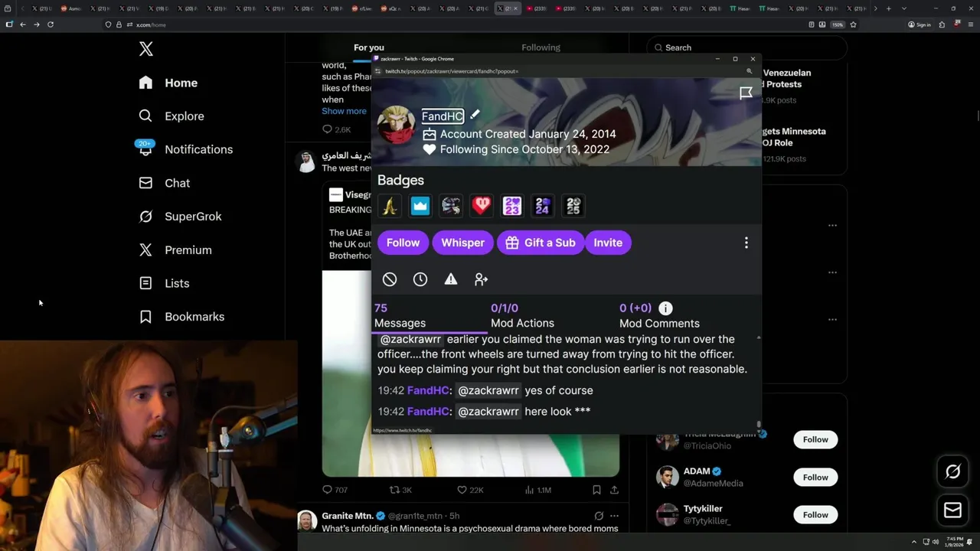Image resolution: width=980 pixels, height=551 pixels.
Task: Click the heart badge icon
Action: [482, 205]
